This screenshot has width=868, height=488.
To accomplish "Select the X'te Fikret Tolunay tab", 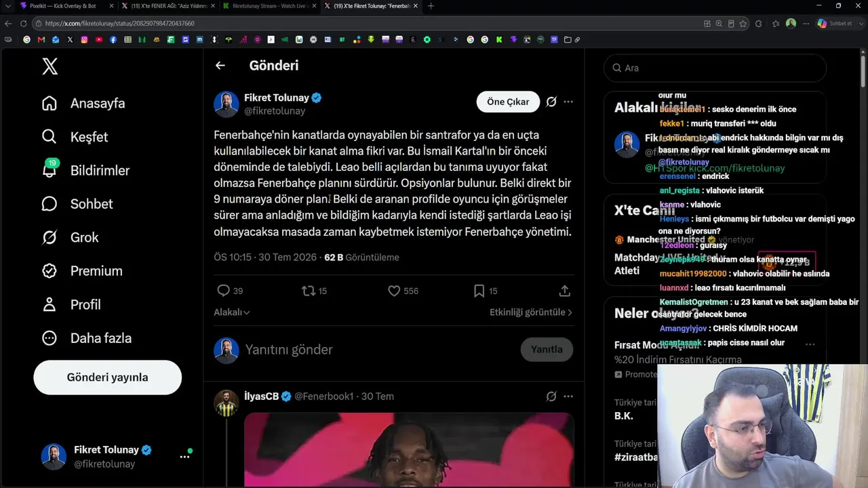I will click(x=370, y=6).
